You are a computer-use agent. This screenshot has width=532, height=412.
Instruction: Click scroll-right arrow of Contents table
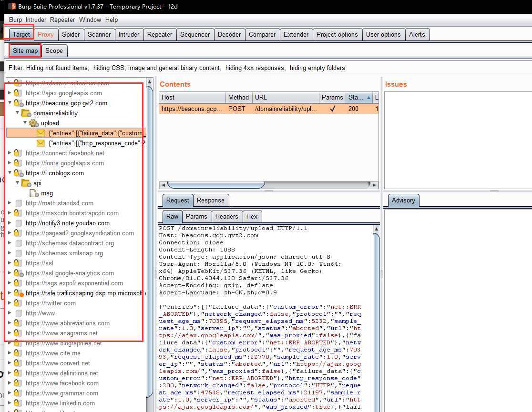pos(374,185)
